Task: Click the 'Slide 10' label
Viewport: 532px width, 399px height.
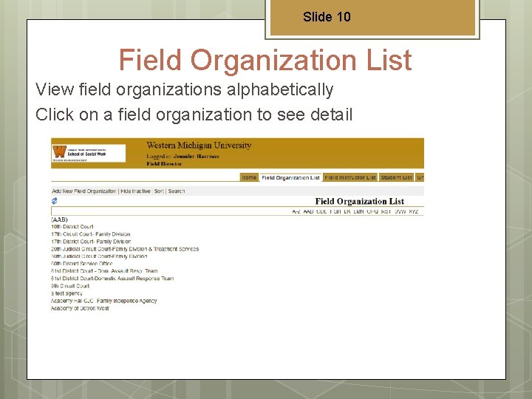Action: click(327, 16)
